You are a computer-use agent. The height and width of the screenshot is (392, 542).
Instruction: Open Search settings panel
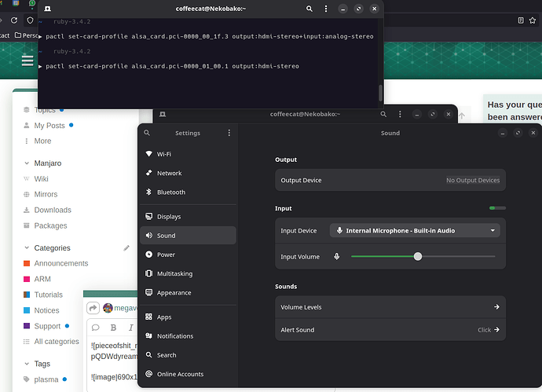(x=188, y=355)
